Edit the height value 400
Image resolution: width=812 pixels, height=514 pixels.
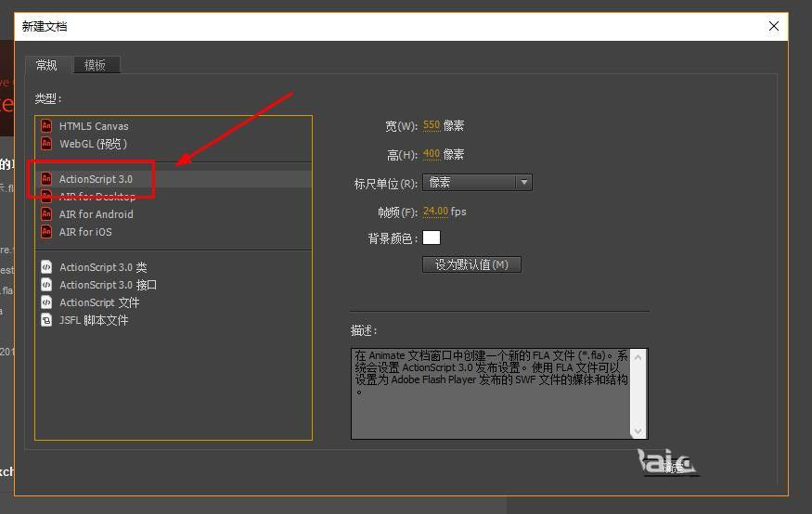click(x=432, y=154)
